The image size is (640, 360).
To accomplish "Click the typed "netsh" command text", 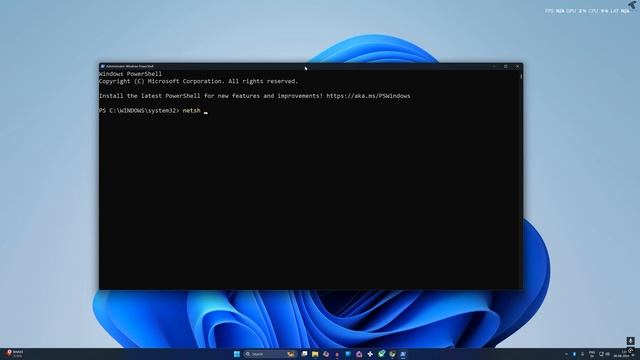I will coord(191,111).
